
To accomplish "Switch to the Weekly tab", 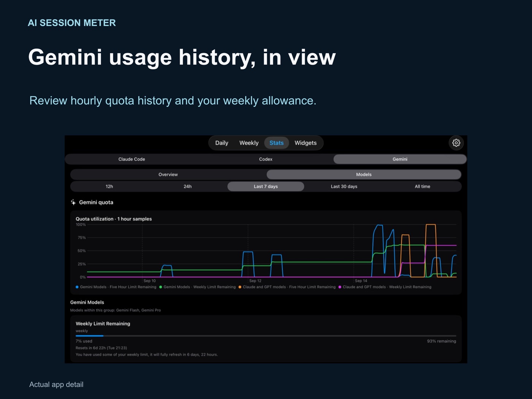I will [x=249, y=143].
